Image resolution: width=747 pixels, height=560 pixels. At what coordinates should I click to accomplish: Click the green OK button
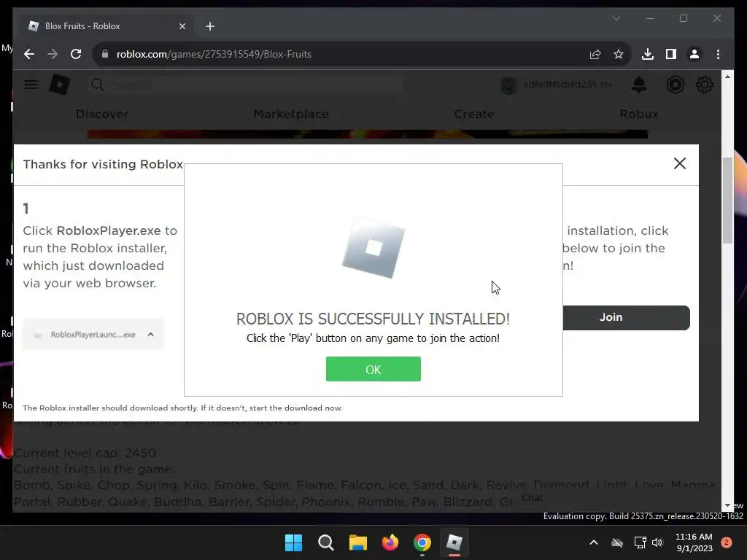click(x=373, y=369)
